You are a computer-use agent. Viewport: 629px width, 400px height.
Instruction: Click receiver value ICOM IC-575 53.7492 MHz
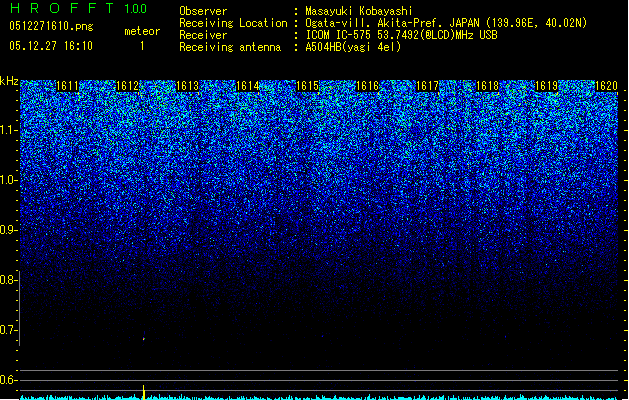pyautogui.click(x=401, y=35)
